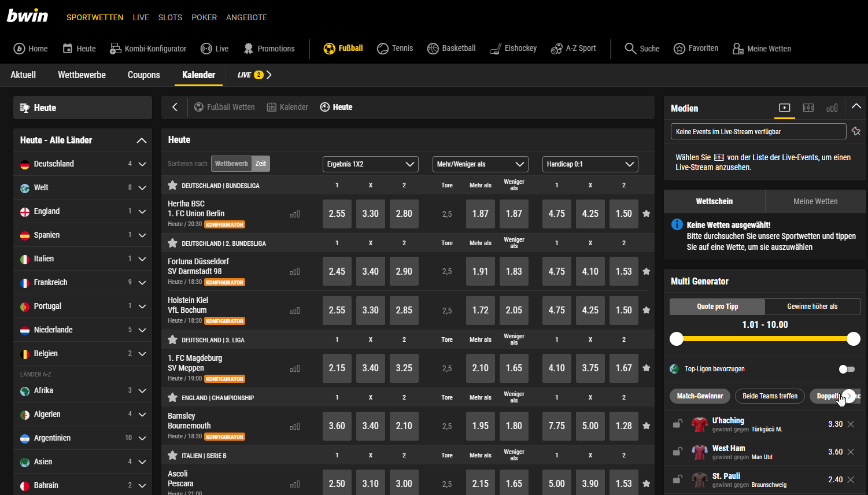868x495 pixels.
Task: Collapse the Medien panel
Action: (x=856, y=106)
